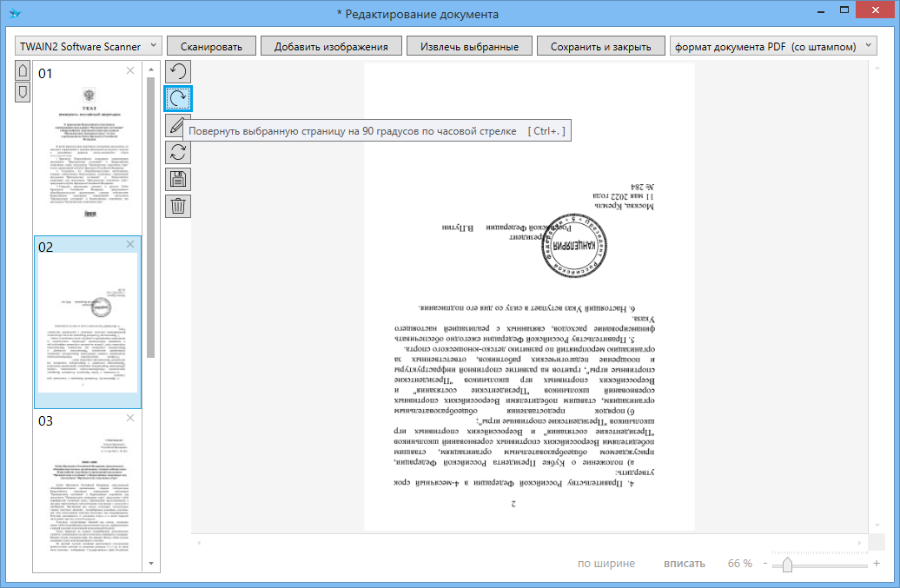Image resolution: width=900 pixels, height=588 pixels.
Task: Move selected page down in list
Action: click(x=23, y=90)
